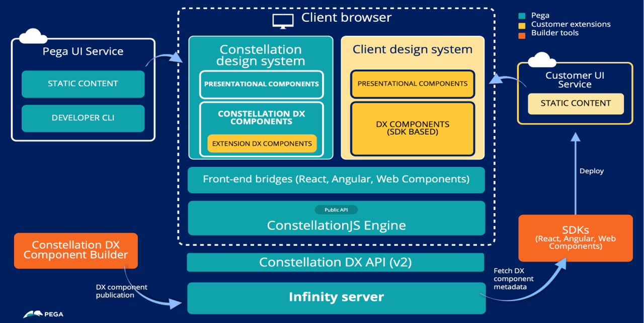Click Static Content box in Pega UI Service

83,84
